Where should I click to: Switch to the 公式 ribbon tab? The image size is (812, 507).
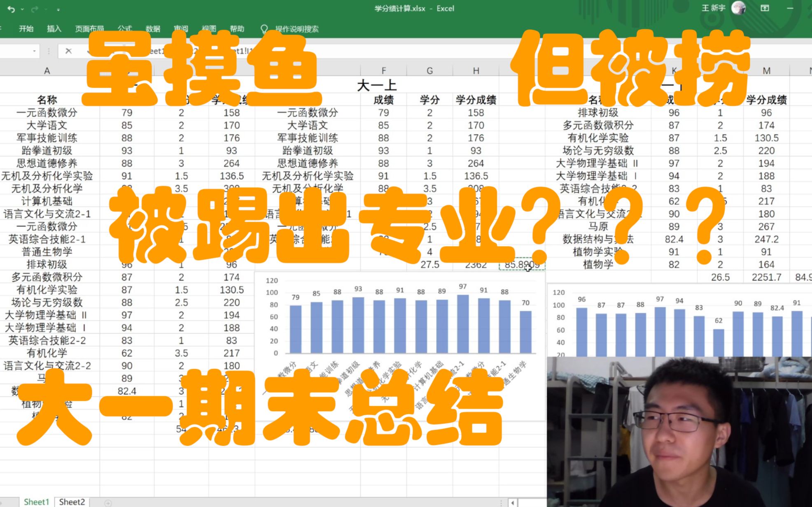(125, 29)
